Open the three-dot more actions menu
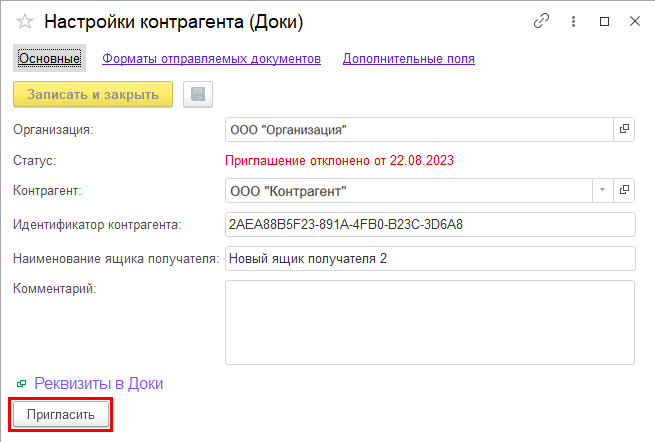The image size is (655, 442). 574,21
